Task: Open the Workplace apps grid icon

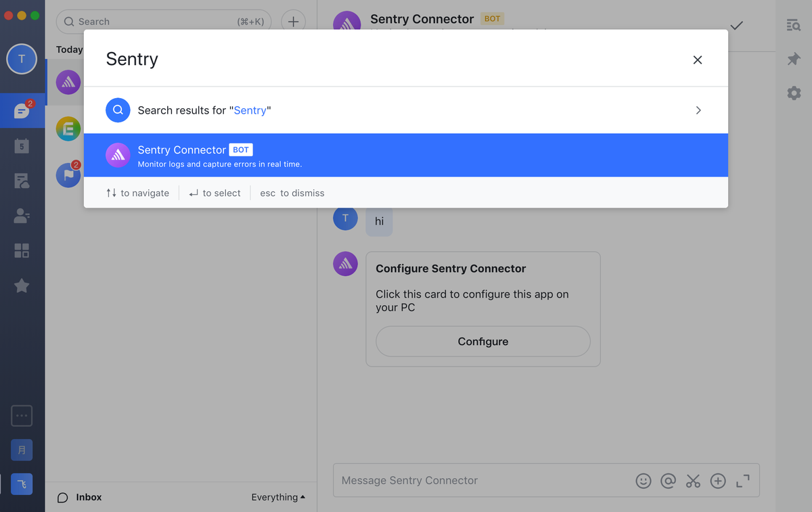Action: pos(22,251)
